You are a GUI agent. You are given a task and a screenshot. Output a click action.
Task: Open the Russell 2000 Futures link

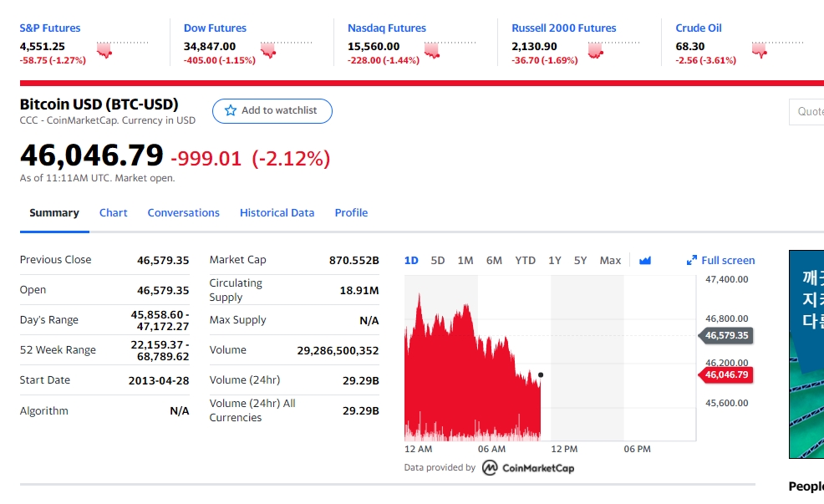564,28
